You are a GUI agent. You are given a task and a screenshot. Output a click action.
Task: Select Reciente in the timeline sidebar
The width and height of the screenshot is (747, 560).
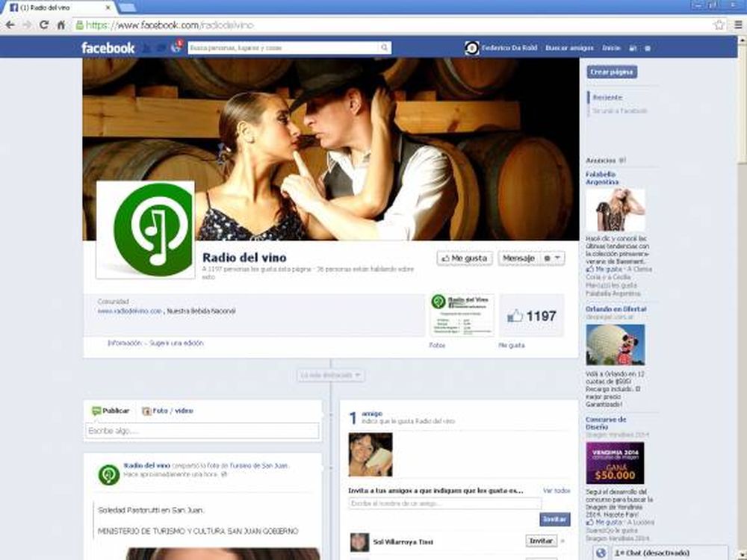coord(607,97)
